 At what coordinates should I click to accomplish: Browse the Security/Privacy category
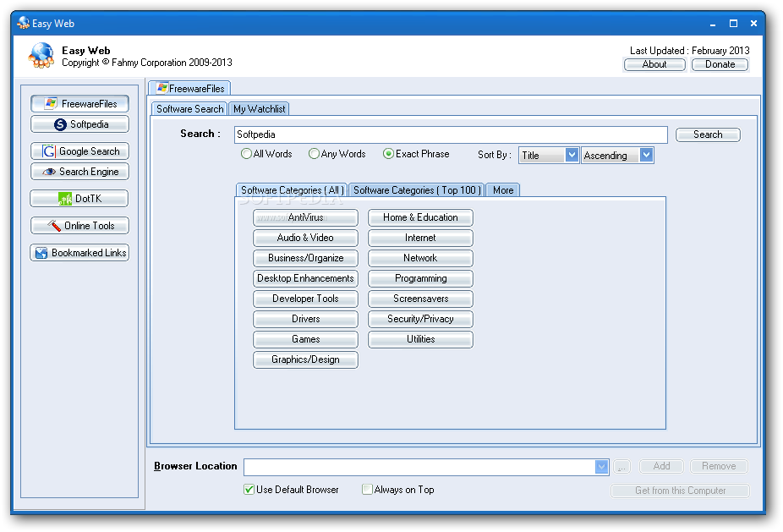click(420, 319)
